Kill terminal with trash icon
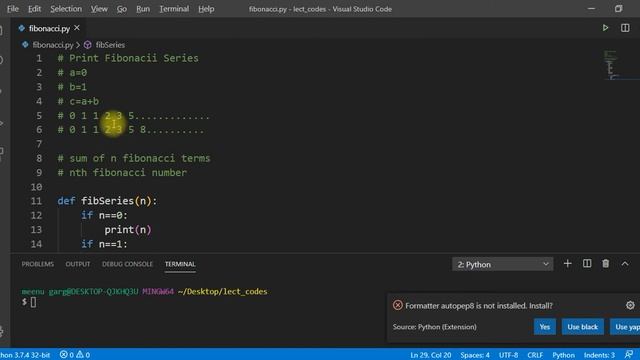640x360 pixels. pos(606,264)
